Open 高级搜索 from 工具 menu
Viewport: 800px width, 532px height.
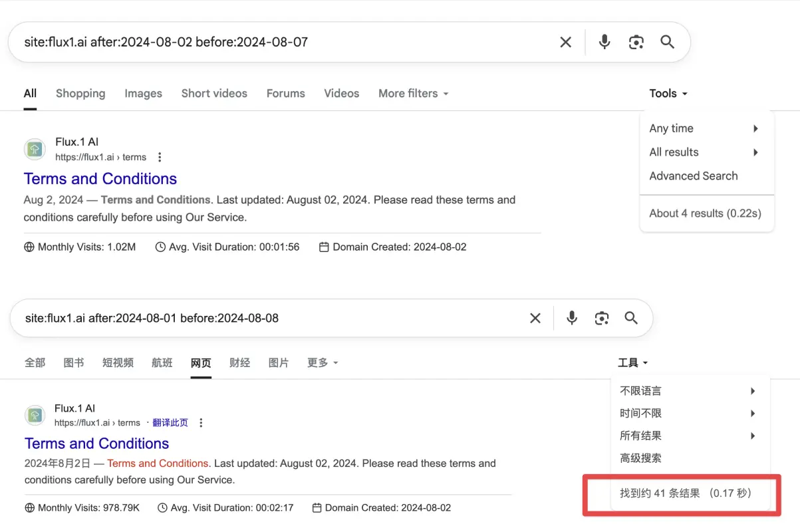(640, 458)
